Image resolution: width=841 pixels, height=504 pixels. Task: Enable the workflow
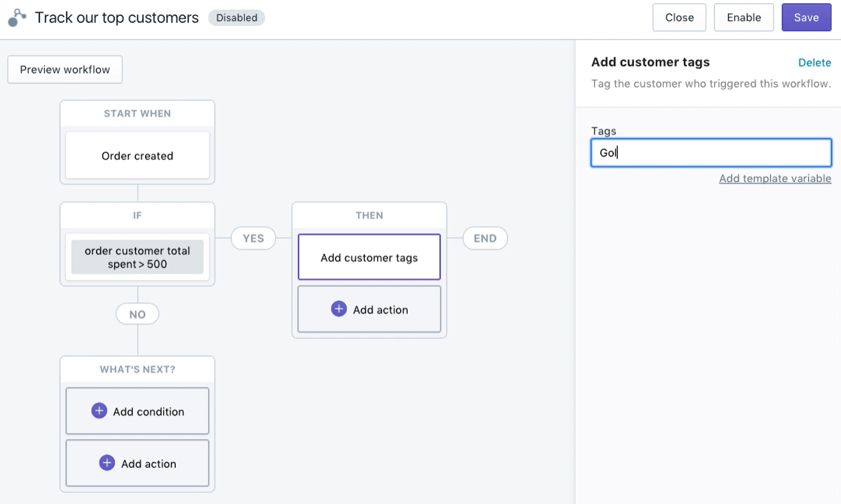coord(744,17)
